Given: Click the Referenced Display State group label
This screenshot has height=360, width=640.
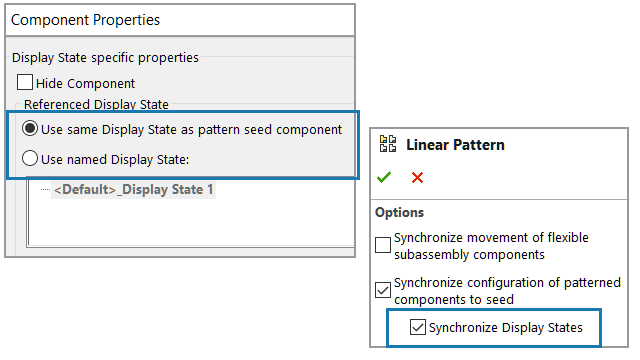Looking at the screenshot, I should (96, 104).
